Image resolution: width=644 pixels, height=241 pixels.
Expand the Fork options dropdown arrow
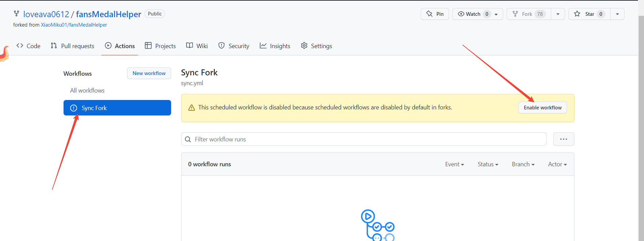558,14
